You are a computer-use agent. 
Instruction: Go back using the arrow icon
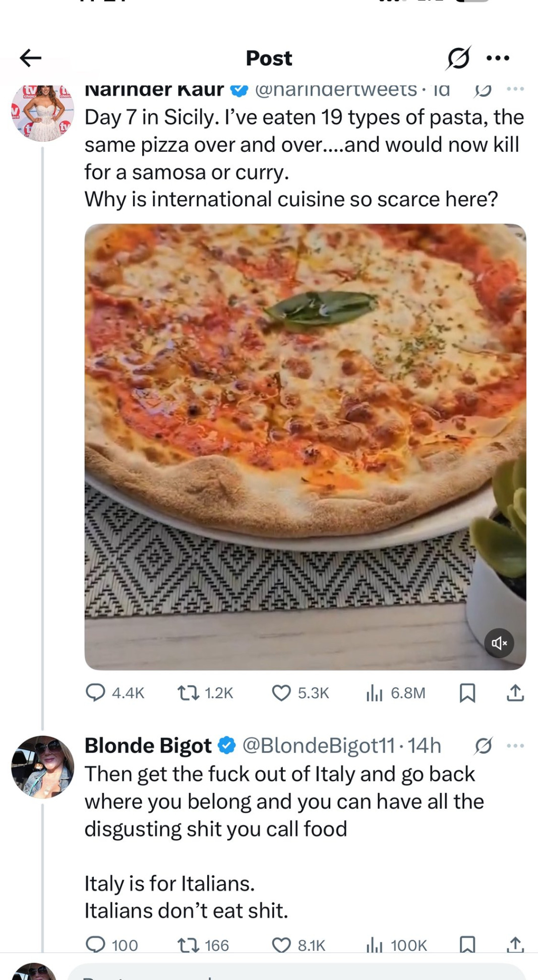tap(30, 58)
